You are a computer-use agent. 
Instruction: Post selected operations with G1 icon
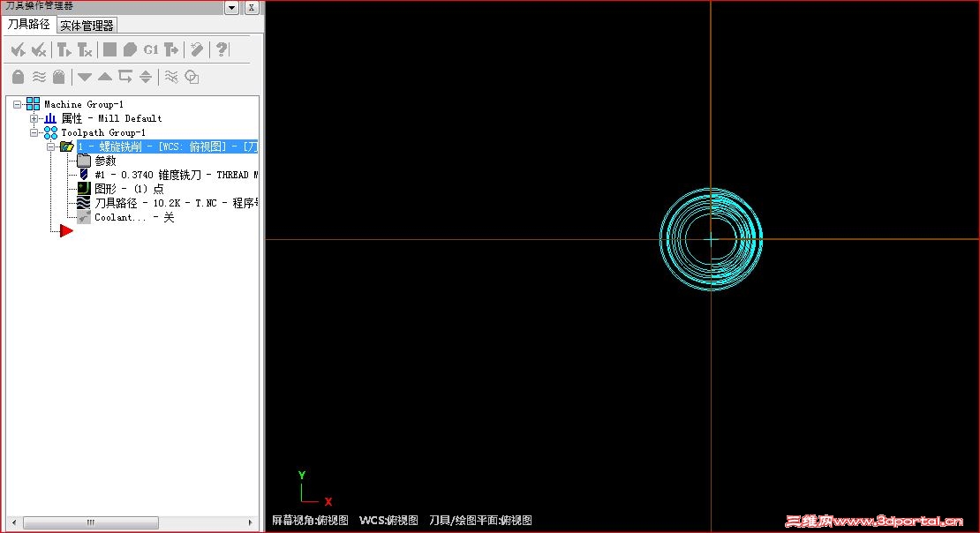coord(151,49)
